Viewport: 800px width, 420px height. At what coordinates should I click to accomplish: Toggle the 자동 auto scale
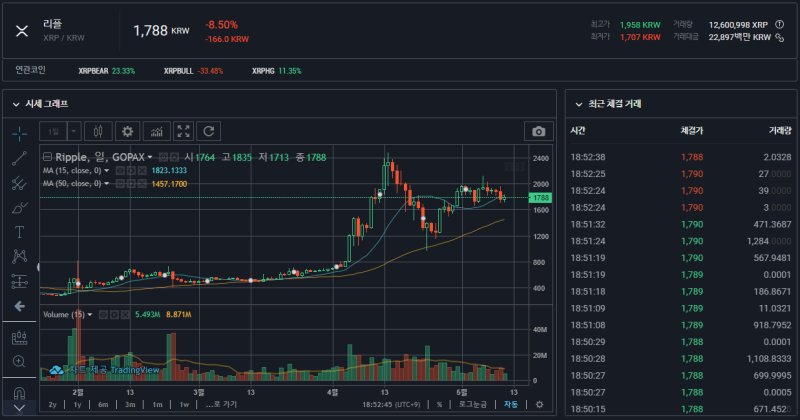(511, 404)
